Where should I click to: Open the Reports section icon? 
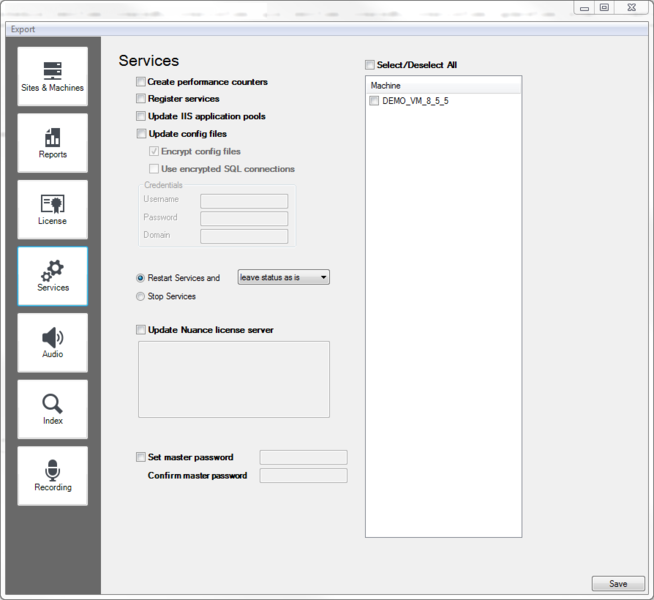coord(52,143)
